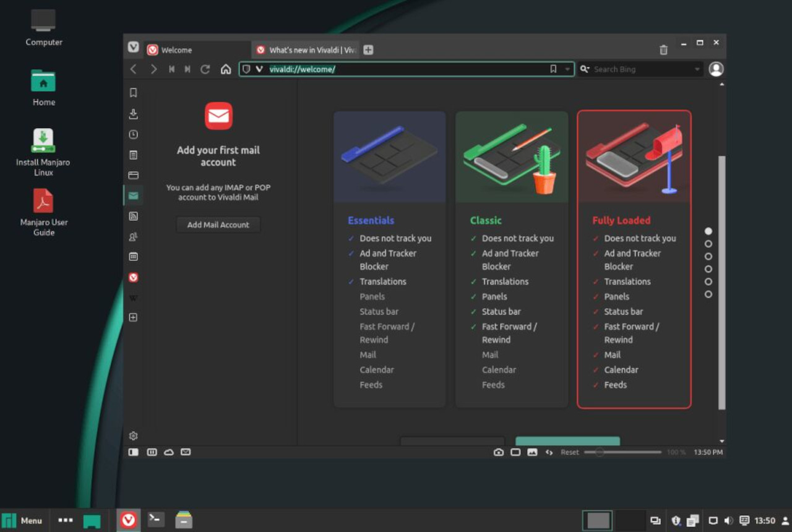Open the Feeds panel in the sidebar
Image resolution: width=792 pixels, height=532 pixels.
click(133, 216)
